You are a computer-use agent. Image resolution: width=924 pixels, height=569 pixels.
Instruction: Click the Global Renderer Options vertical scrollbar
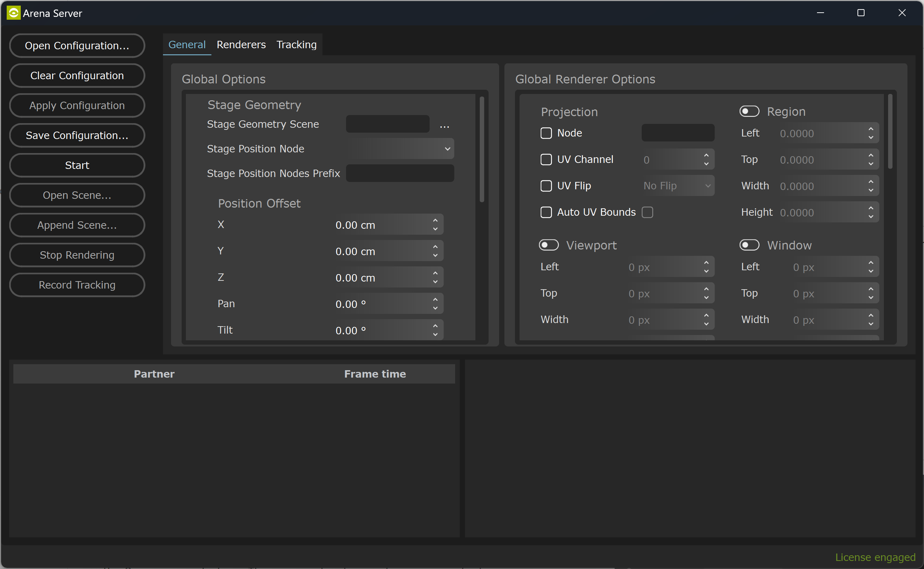coord(890,131)
